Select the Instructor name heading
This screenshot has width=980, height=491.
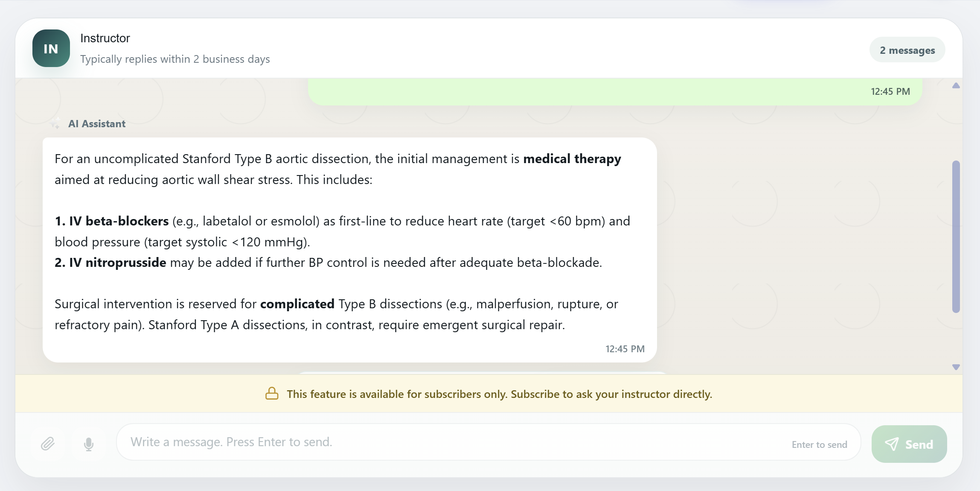pos(105,38)
